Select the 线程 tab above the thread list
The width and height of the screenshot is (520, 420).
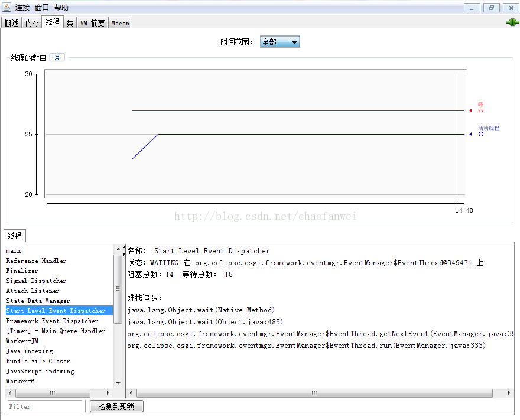coord(14,236)
